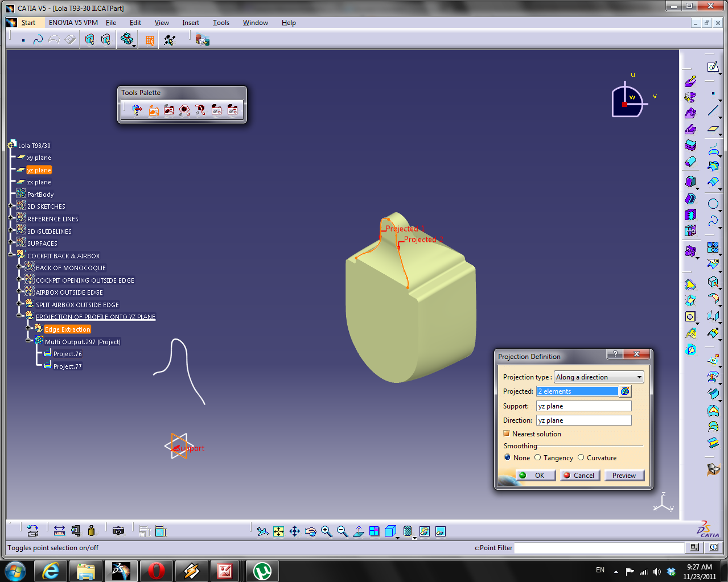Open the ENOVIA V5 VPM menu
The width and height of the screenshot is (728, 582).
point(73,23)
